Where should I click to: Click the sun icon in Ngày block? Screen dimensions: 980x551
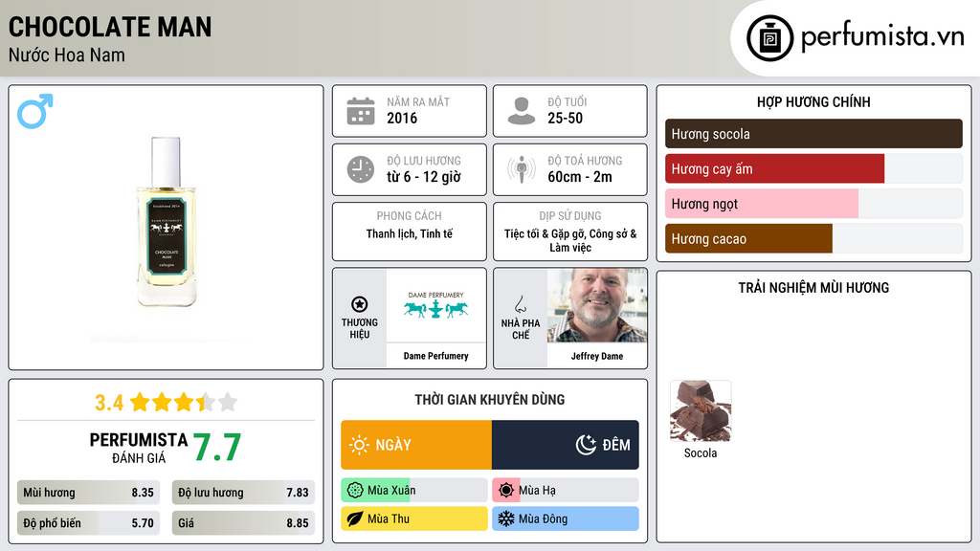click(359, 445)
